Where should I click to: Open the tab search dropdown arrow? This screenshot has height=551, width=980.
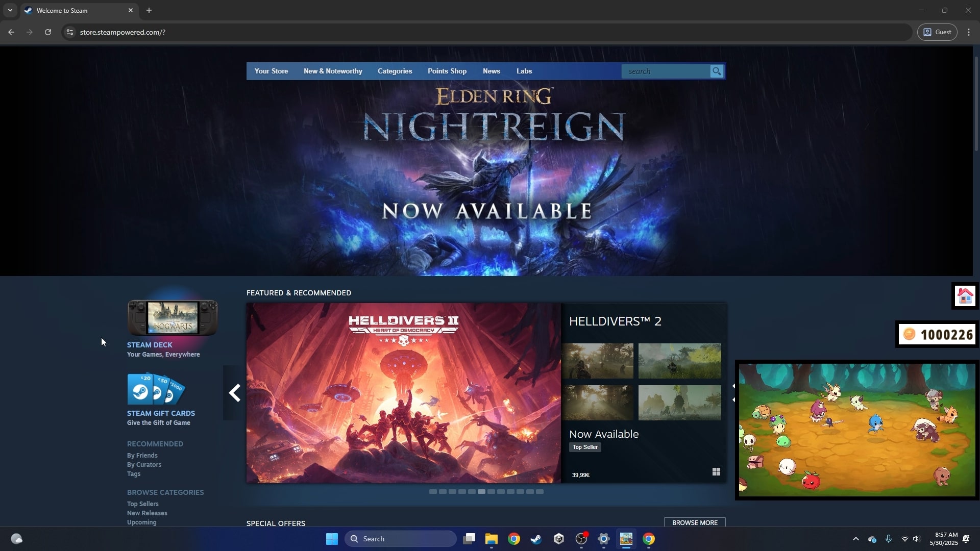point(10,10)
